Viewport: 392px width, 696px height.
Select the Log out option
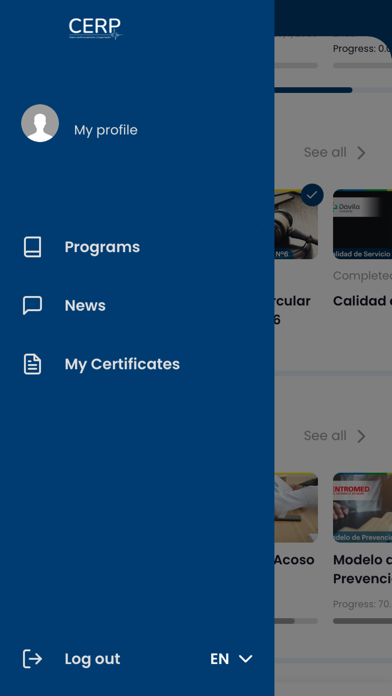click(x=92, y=659)
